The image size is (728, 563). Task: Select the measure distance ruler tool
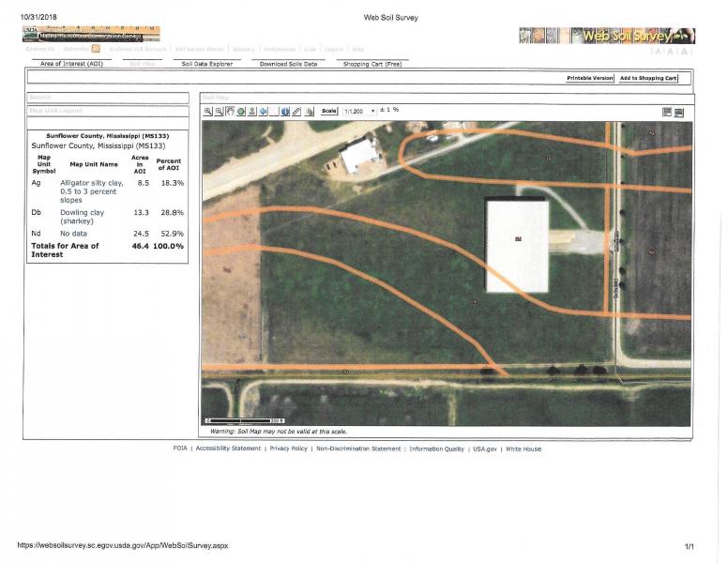pos(296,111)
